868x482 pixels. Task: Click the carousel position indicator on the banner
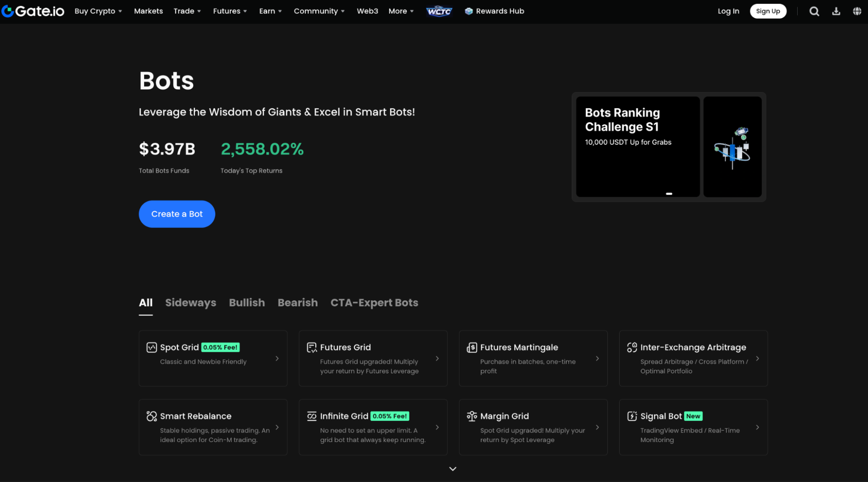coord(669,193)
